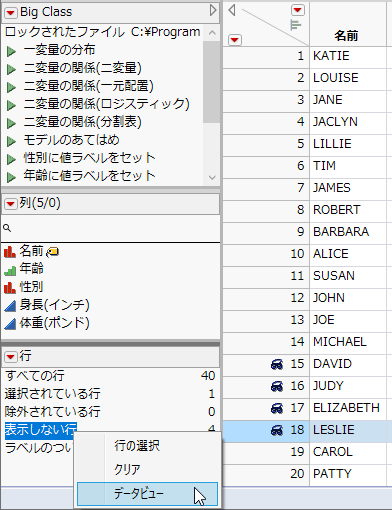392x510 pixels.
Task: Open the 行 panel red triangle menu
Action: click(11, 357)
